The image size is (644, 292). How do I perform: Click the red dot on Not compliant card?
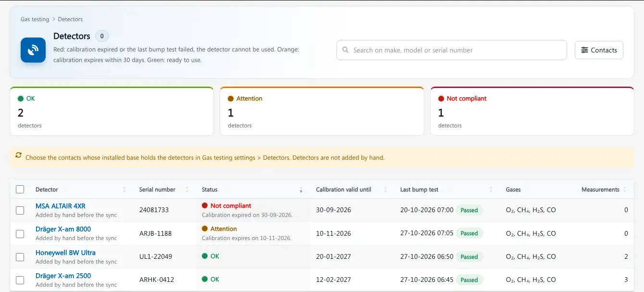[x=441, y=99]
